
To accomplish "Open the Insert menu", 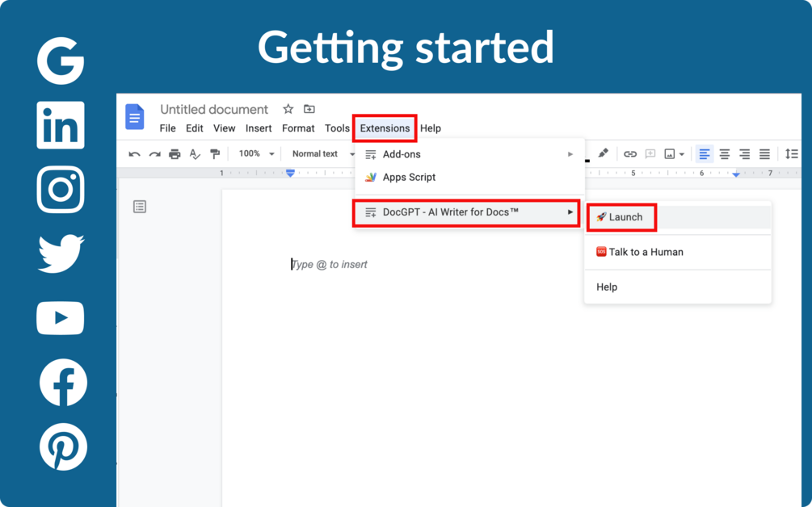I will tap(259, 128).
